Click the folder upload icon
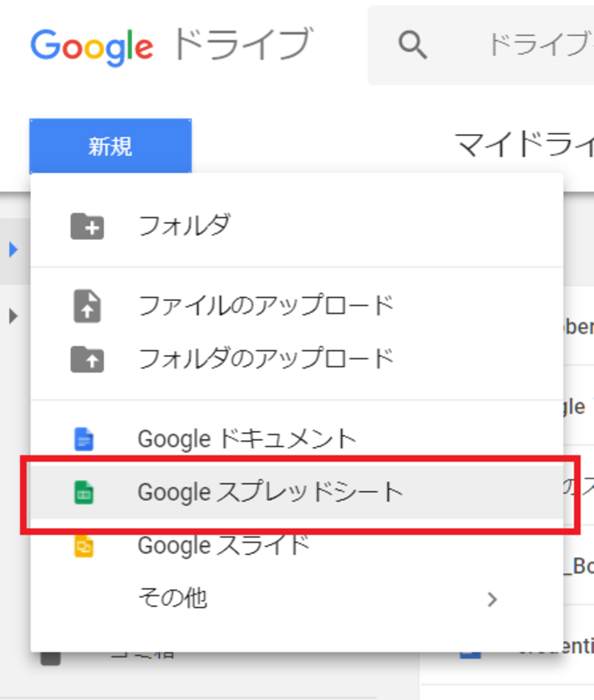 87,359
